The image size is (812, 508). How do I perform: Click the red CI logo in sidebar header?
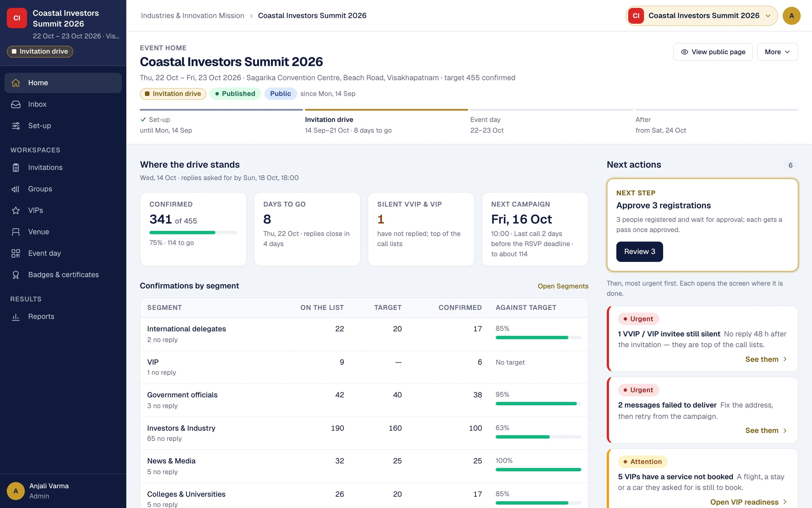coord(17,18)
